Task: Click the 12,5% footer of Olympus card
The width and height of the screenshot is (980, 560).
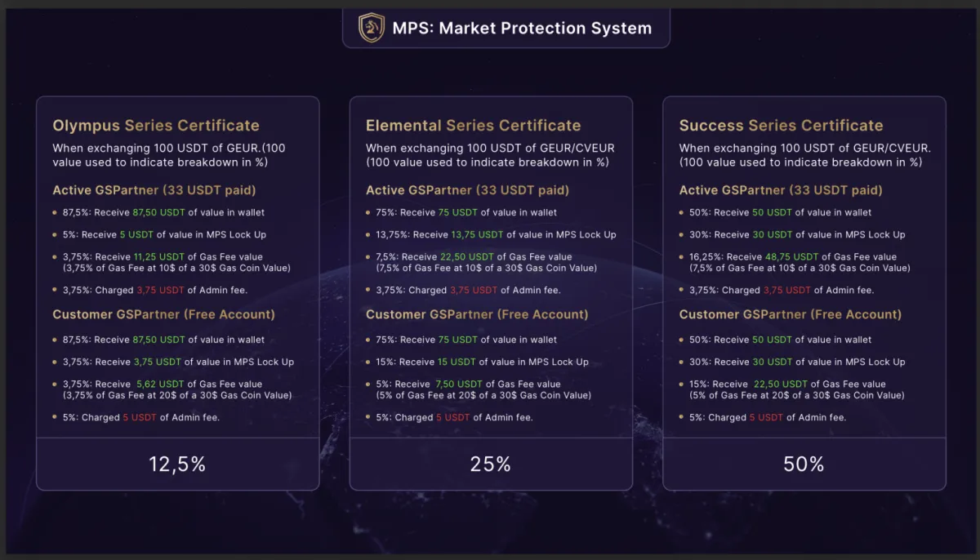Action: [x=177, y=464]
